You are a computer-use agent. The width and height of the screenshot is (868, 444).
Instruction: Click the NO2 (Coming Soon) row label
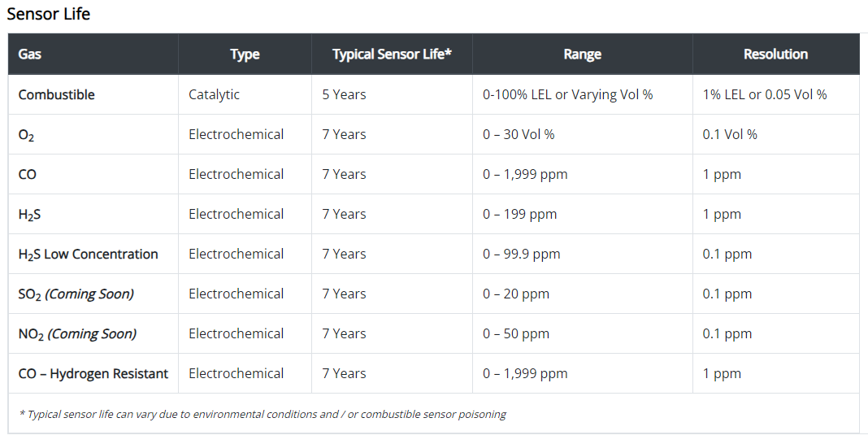77,334
